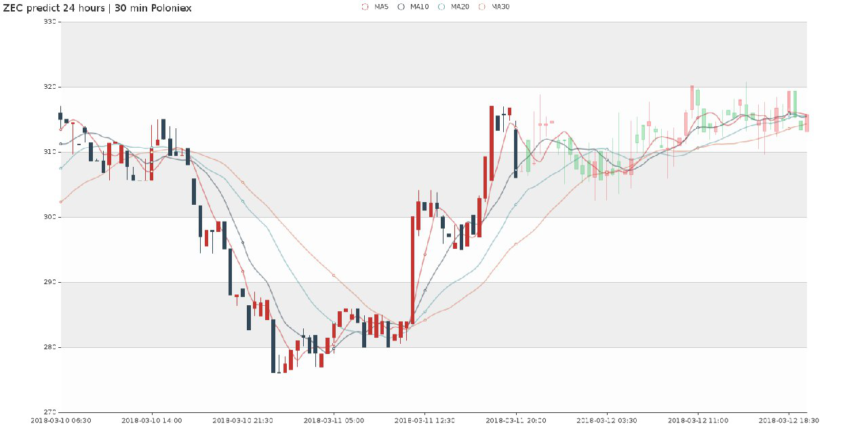
Task: Toggle the MA5 series via its label
Action: (381, 7)
